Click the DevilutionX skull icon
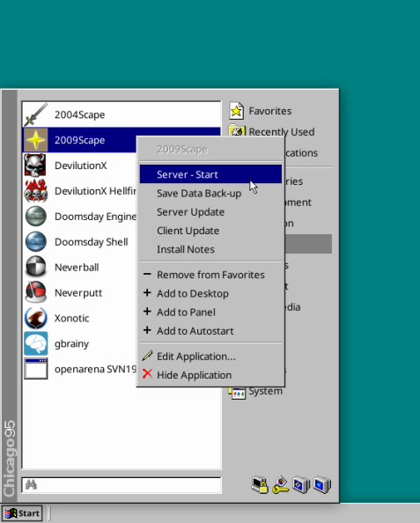This screenshot has width=420, height=523. [36, 166]
